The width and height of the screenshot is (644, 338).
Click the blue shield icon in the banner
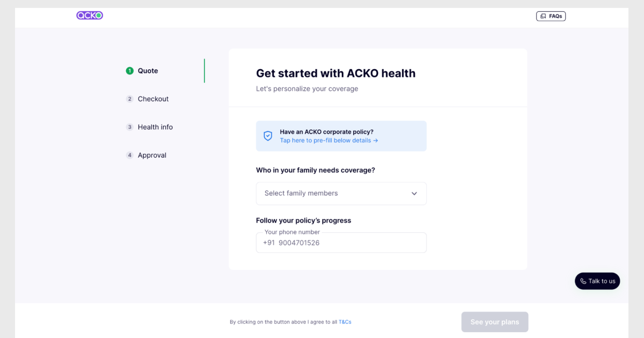267,136
